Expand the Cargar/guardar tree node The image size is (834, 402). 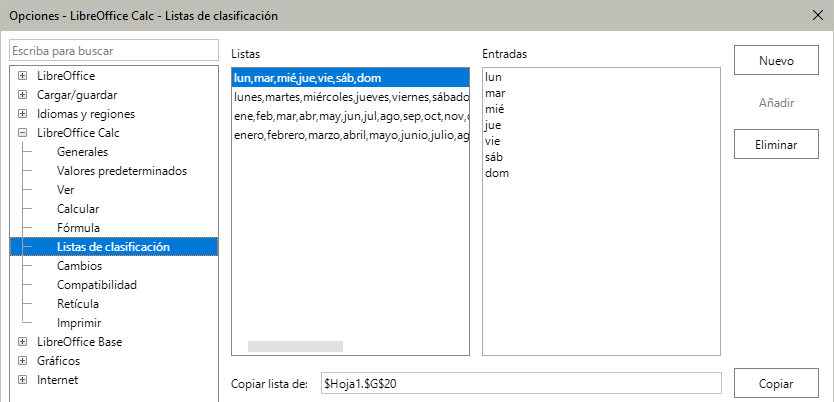coord(22,95)
